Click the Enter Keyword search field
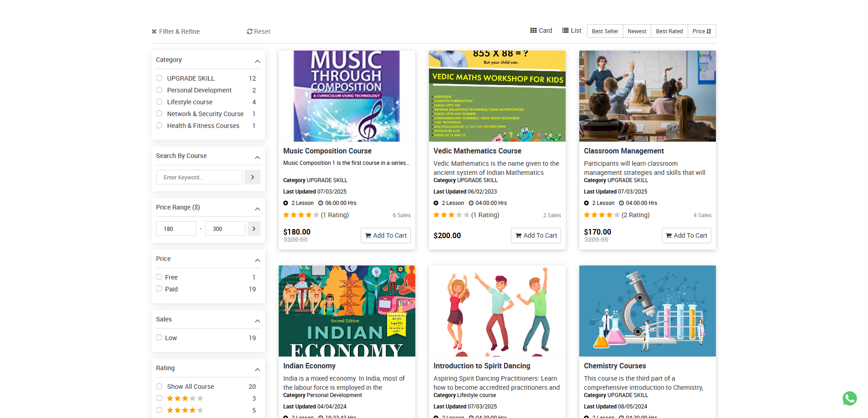 (199, 177)
